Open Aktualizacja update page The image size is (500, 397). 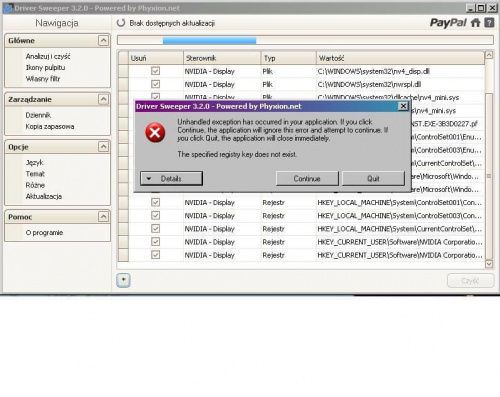tap(44, 197)
